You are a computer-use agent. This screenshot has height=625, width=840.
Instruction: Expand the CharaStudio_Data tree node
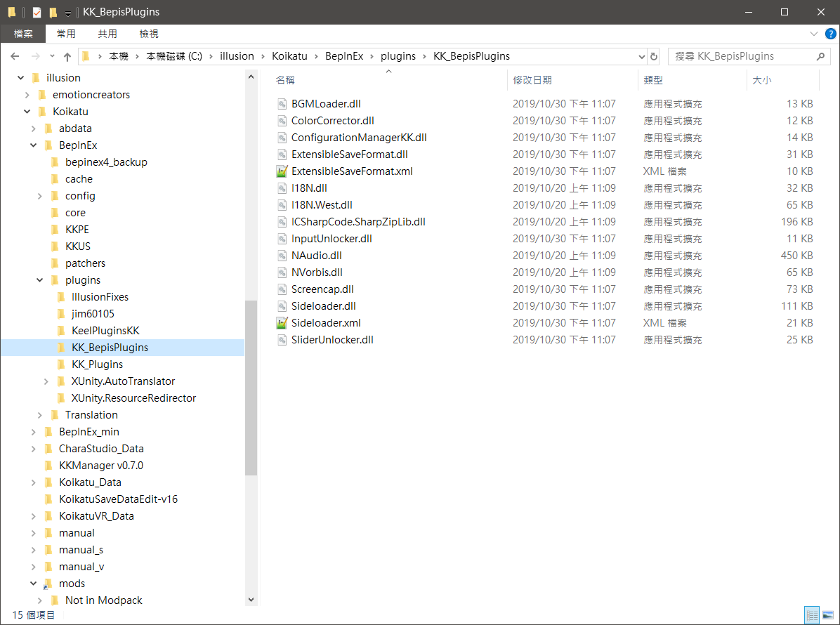pyautogui.click(x=34, y=449)
